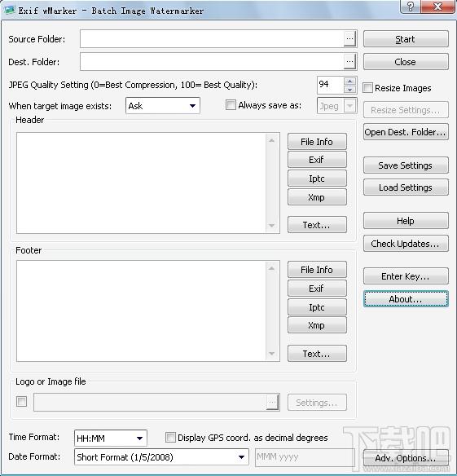Click Open Dest. Folder button

(x=406, y=132)
